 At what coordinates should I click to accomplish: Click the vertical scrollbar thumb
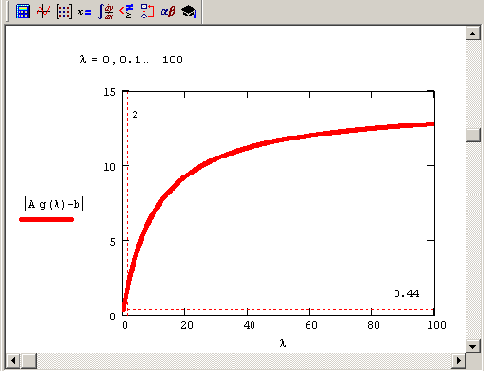click(x=473, y=135)
